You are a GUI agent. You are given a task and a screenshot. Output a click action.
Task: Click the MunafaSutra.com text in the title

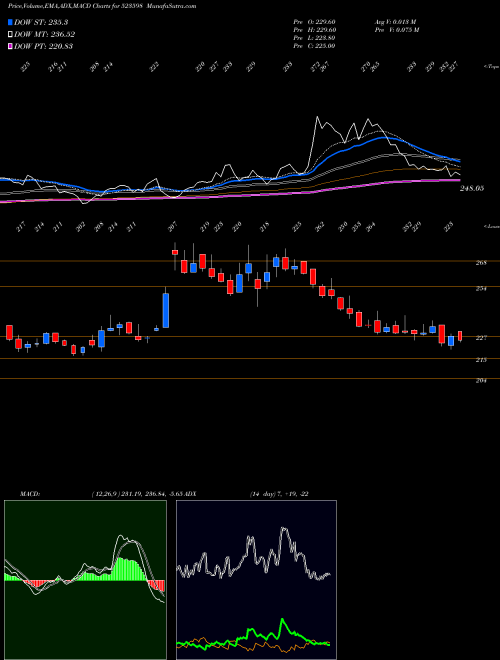[172, 6]
